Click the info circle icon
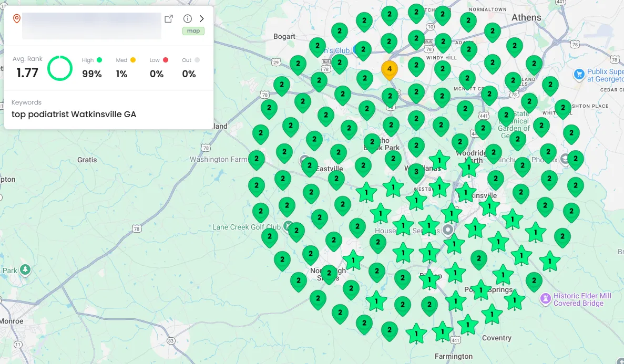 pos(188,19)
